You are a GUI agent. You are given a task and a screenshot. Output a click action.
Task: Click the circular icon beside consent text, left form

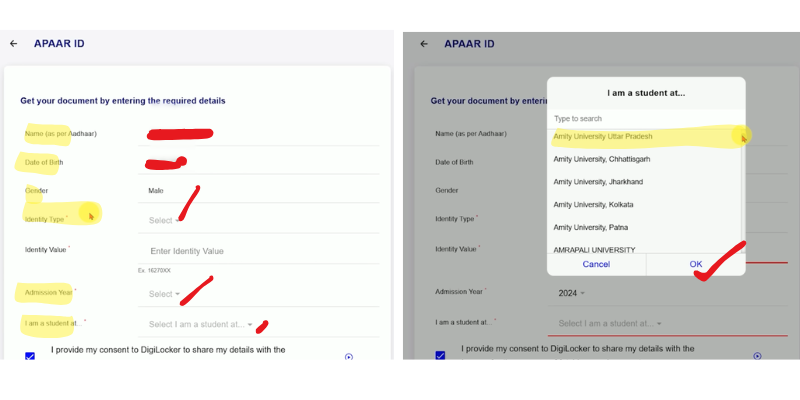coord(348,356)
